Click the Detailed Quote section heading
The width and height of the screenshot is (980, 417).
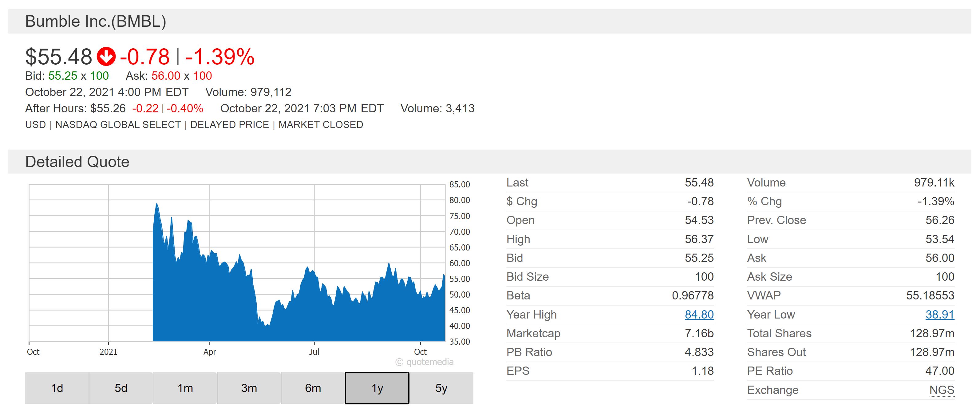[77, 162]
